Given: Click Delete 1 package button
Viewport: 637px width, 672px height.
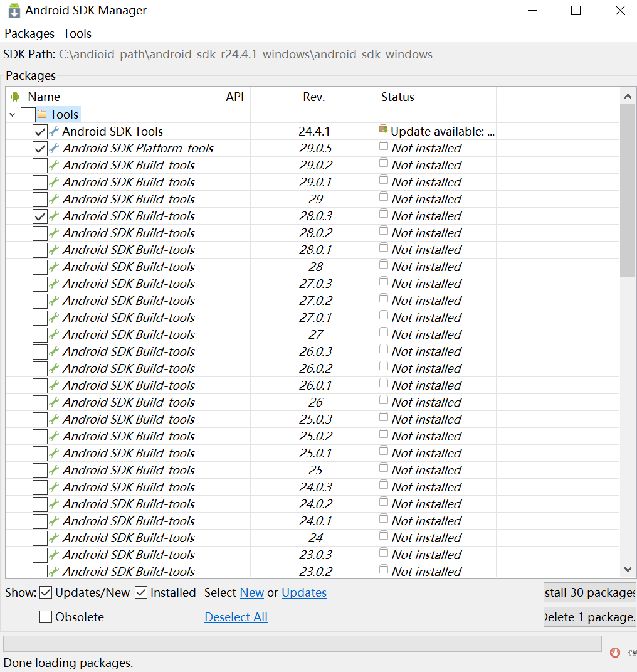Looking at the screenshot, I should coord(590,617).
